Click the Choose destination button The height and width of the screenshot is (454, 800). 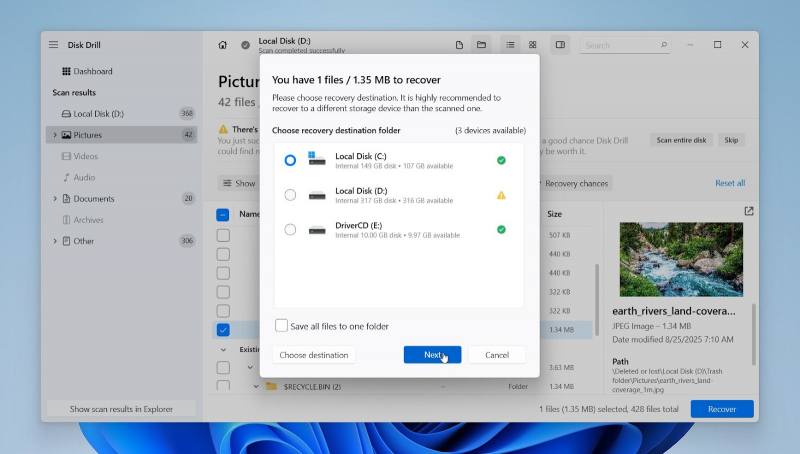click(314, 355)
